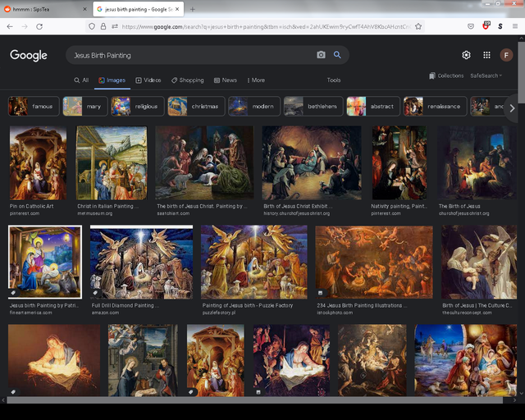Open the Christ in Italian Painting thumbnail
The width and height of the screenshot is (525, 420).
[112, 162]
